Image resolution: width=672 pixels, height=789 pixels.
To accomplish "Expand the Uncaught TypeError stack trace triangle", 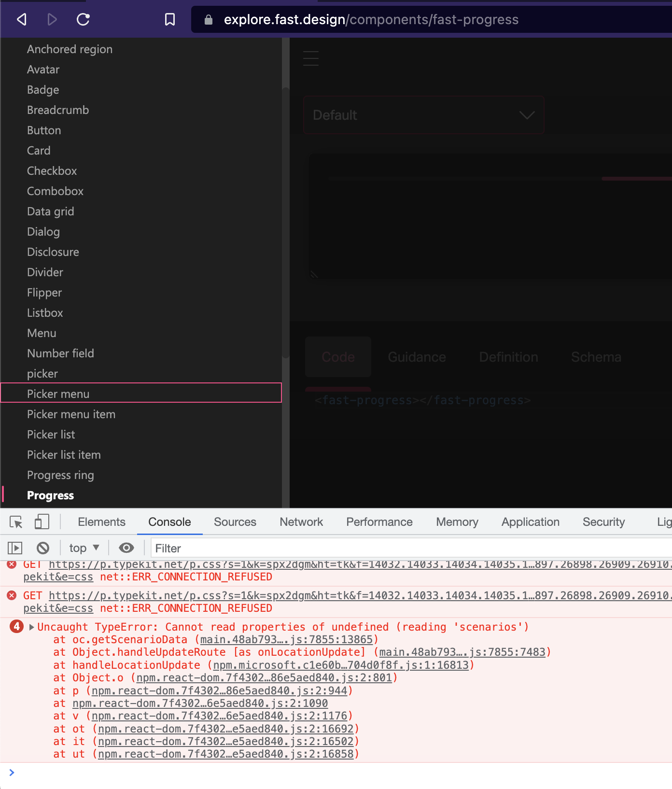I will pos(31,627).
